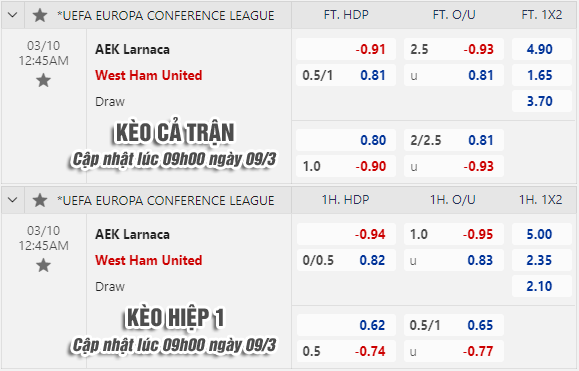Favorite the full-time league with header star
This screenshot has height=371, width=579.
point(40,15)
